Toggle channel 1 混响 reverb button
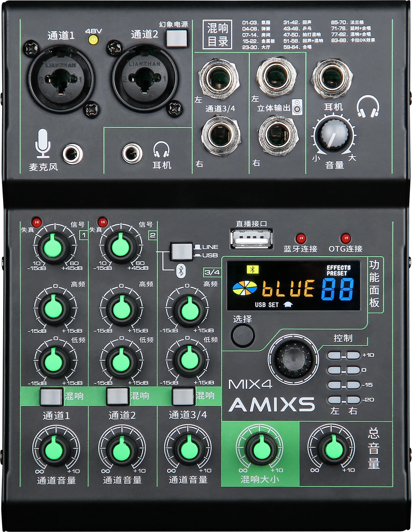The image size is (412, 532). (x=51, y=397)
